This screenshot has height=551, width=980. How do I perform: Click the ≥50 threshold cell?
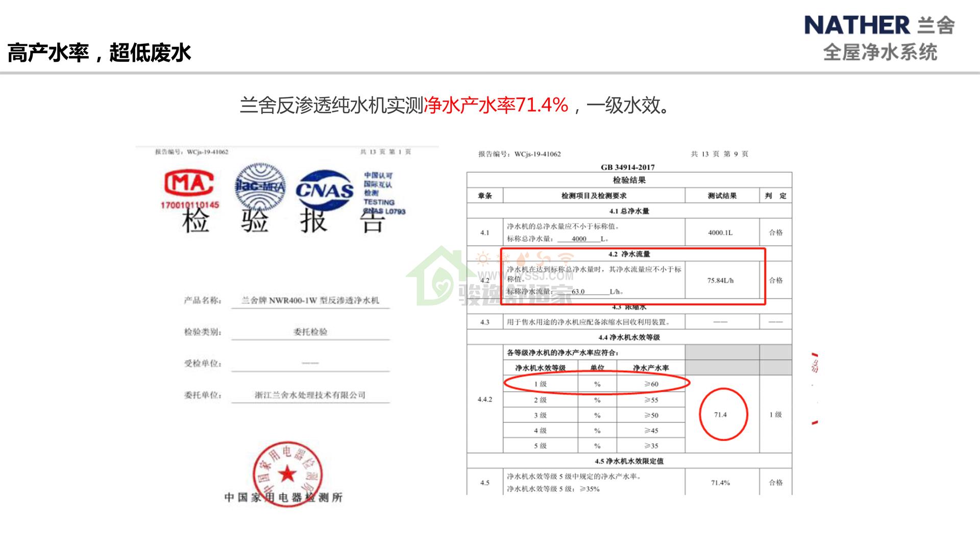click(651, 415)
